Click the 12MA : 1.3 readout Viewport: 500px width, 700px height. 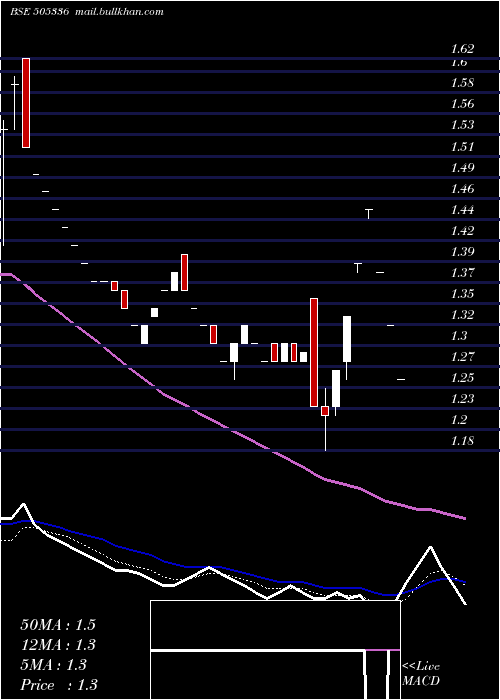(58, 645)
